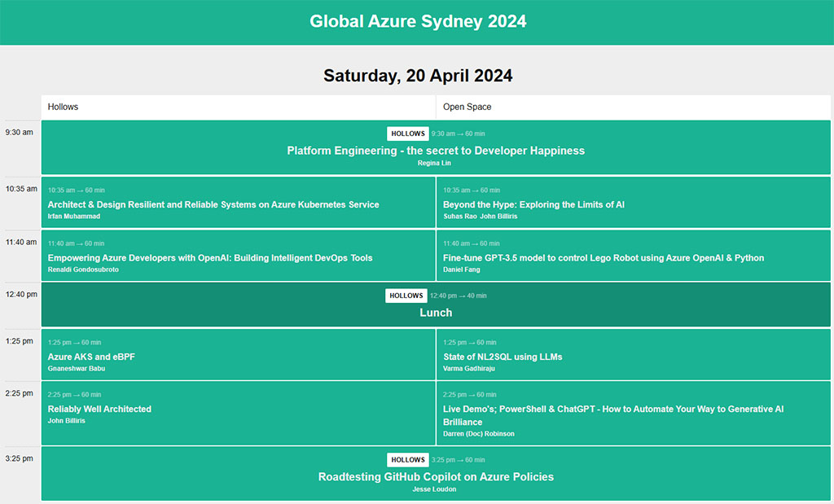Select the Lunch break entry

(436, 305)
